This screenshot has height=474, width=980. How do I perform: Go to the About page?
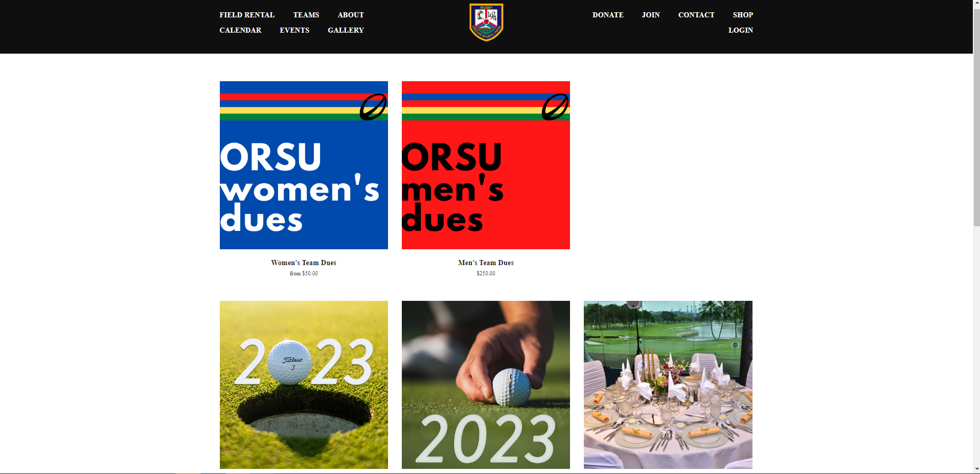(351, 15)
